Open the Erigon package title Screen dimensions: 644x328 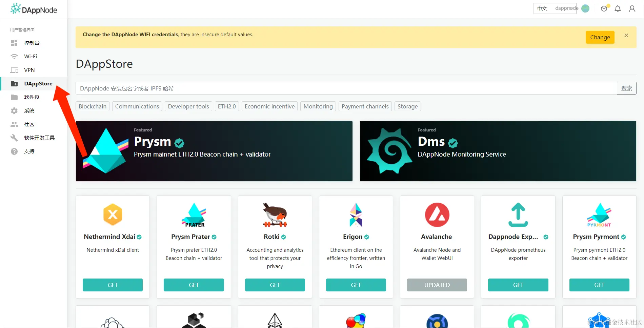pyautogui.click(x=353, y=237)
